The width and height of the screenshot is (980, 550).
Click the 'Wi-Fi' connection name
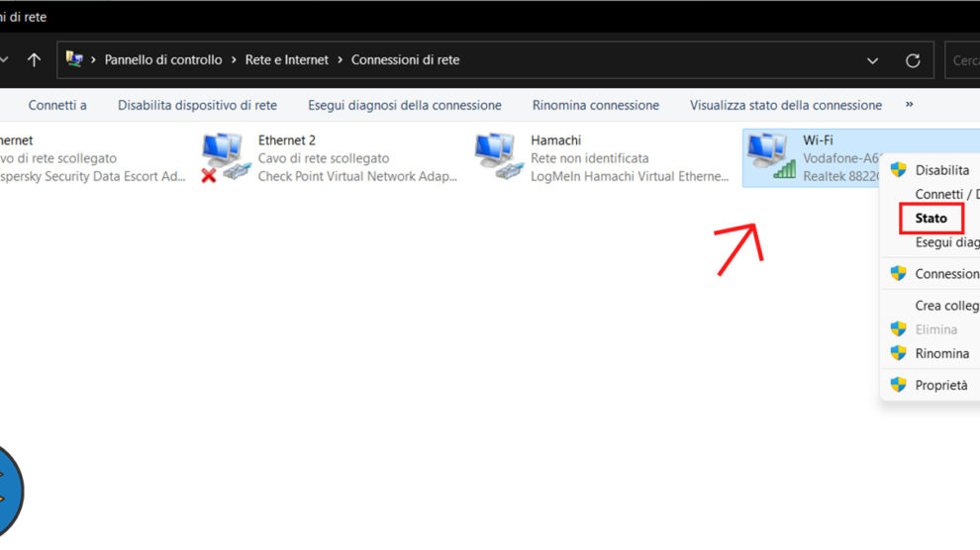[x=818, y=140]
